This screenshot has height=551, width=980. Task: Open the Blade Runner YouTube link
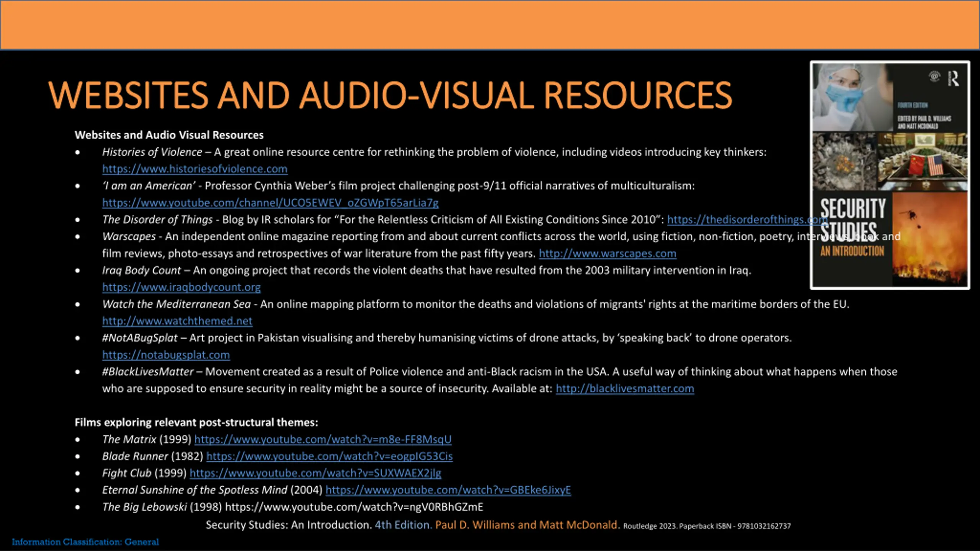pyautogui.click(x=330, y=456)
